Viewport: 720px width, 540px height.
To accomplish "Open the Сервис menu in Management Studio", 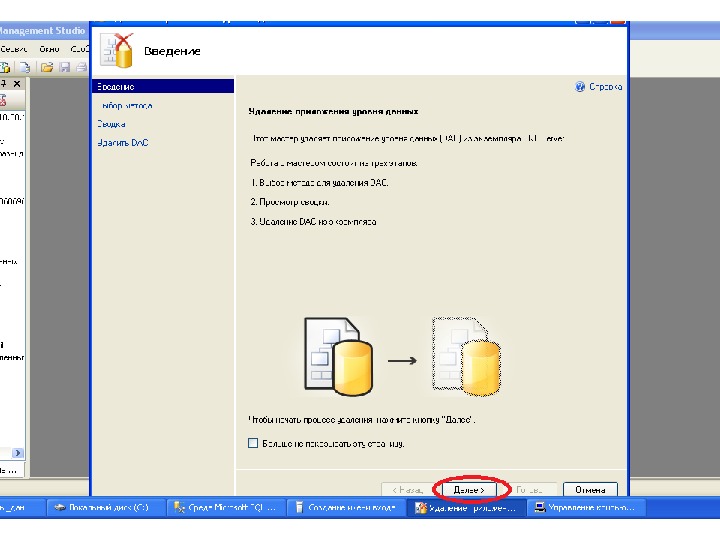I will (13, 49).
